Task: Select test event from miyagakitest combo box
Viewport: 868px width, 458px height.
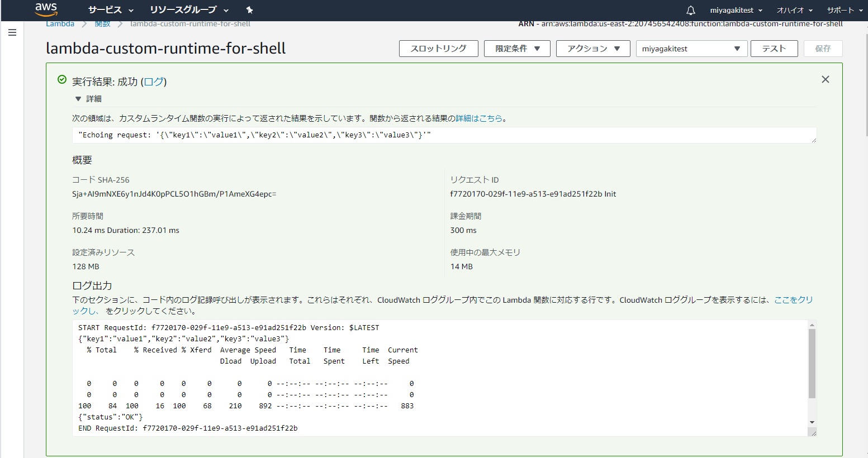Action: coord(691,49)
